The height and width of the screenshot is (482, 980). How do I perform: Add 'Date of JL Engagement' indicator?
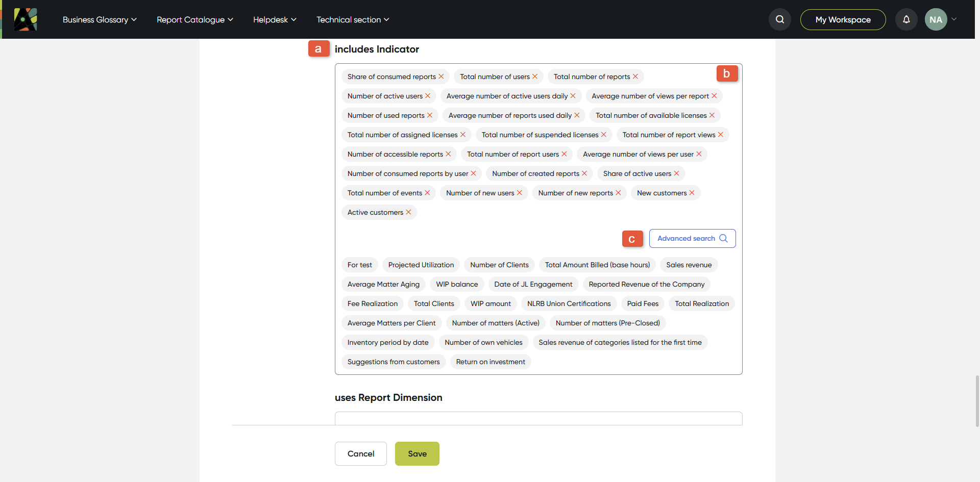pyautogui.click(x=533, y=284)
